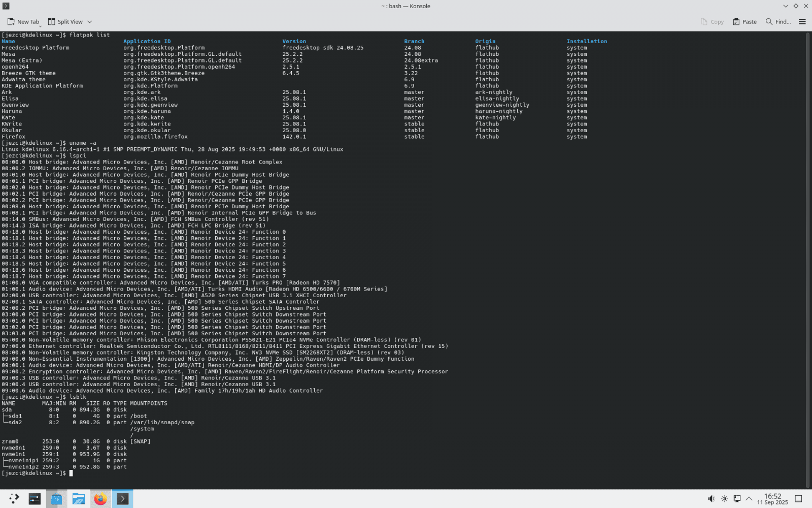Click the 'elisa-nightly' origin value
The height and width of the screenshot is (508, 812).
tap(497, 99)
